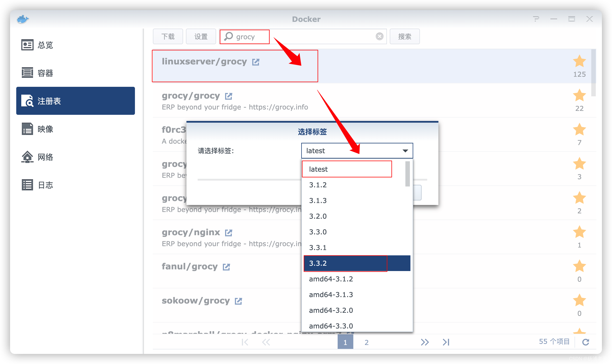Switch to the 映像 image section
Screen dimensions: 612x364
coord(45,129)
